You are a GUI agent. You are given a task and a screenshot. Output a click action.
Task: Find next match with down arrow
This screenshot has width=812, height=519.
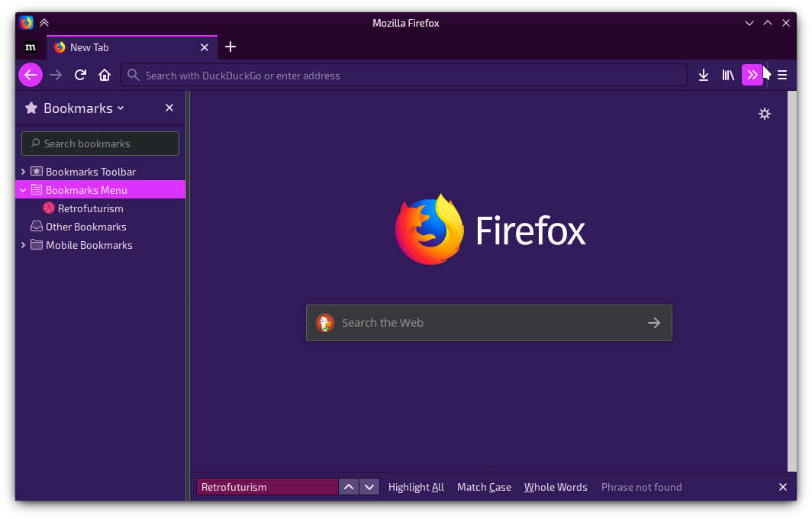pyautogui.click(x=369, y=487)
